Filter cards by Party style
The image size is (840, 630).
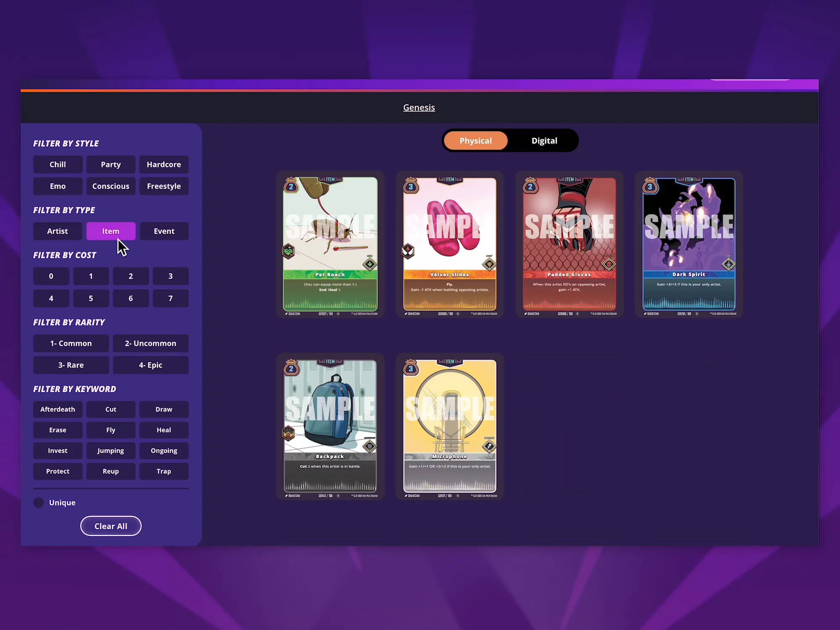point(111,164)
